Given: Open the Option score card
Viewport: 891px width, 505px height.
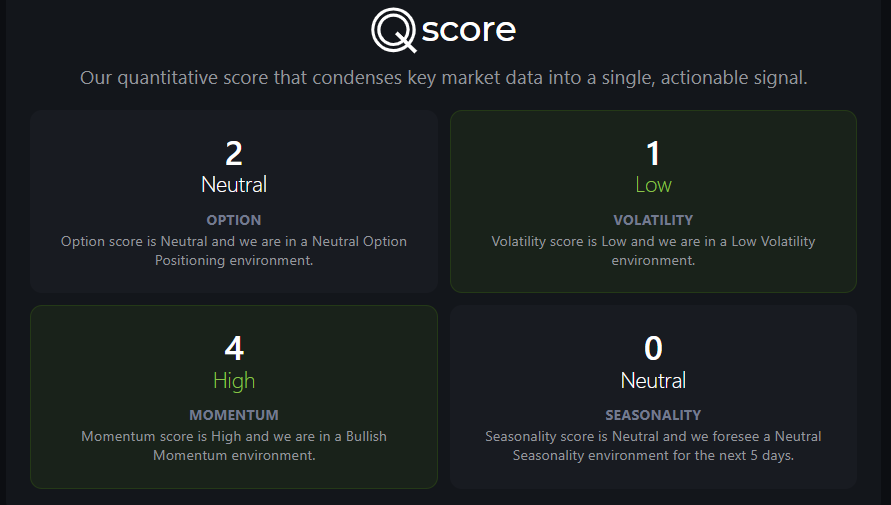Looking at the screenshot, I should coord(234,201).
